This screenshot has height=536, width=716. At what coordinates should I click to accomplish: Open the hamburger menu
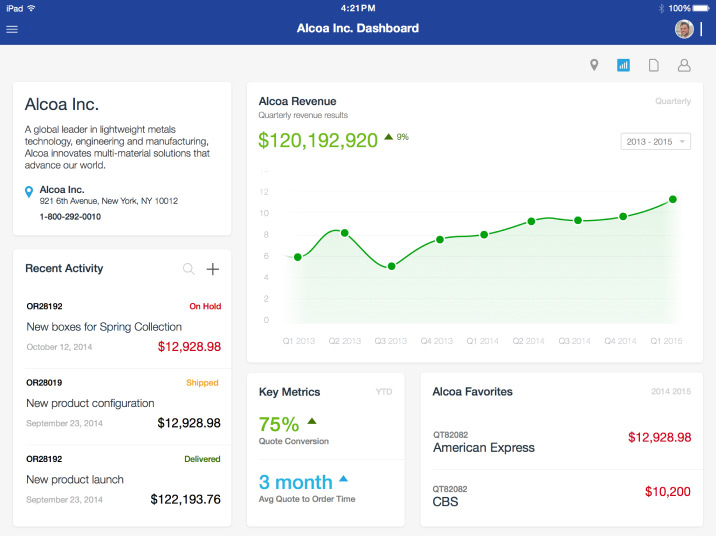coord(12,29)
